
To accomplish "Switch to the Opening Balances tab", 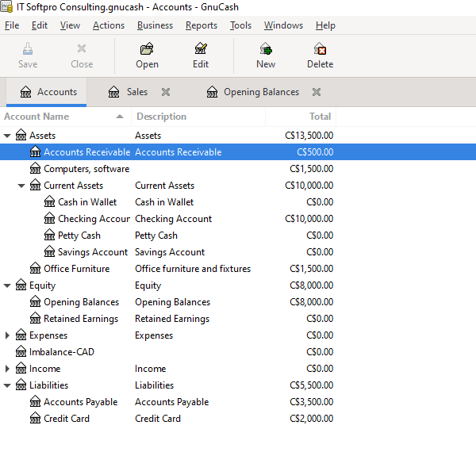I will (x=261, y=92).
